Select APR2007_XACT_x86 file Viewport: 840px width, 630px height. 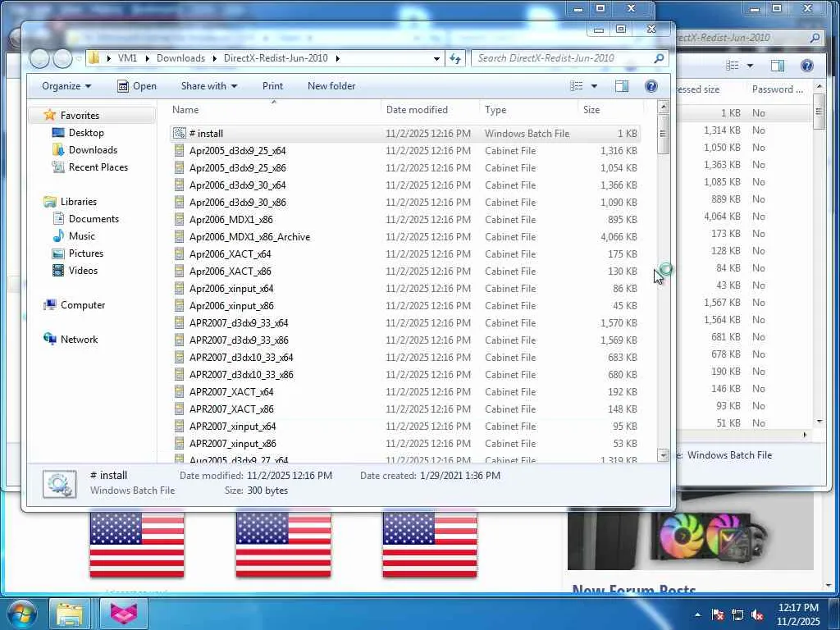231,409
